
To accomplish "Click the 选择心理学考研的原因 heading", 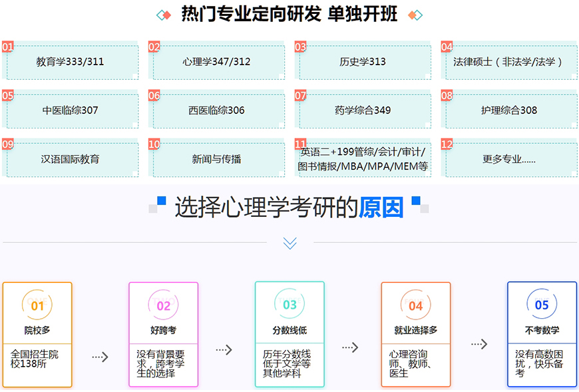I will (x=289, y=206).
